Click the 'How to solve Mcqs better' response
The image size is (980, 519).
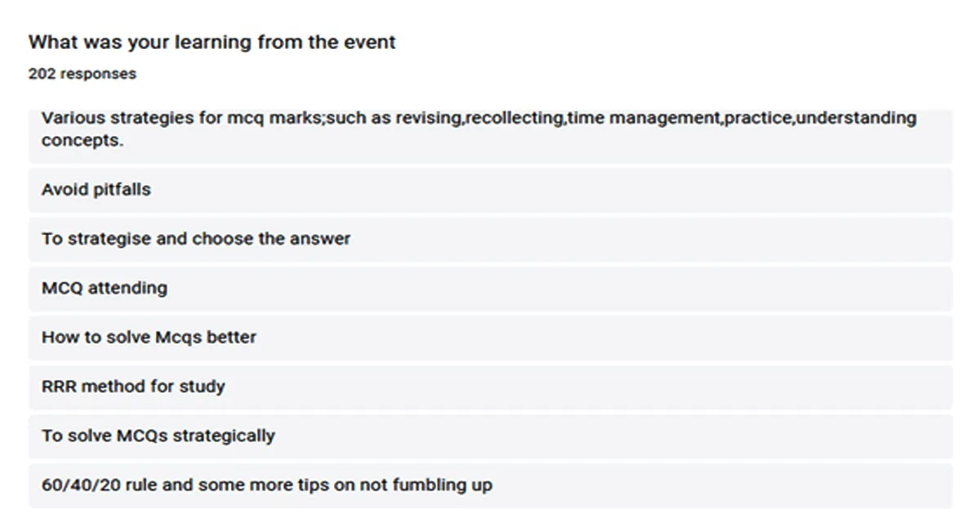490,337
